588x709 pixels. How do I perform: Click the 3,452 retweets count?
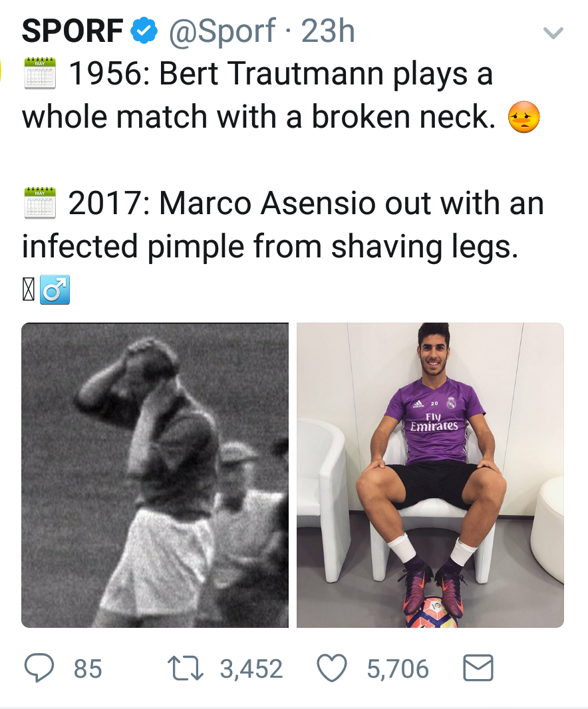[x=251, y=668]
